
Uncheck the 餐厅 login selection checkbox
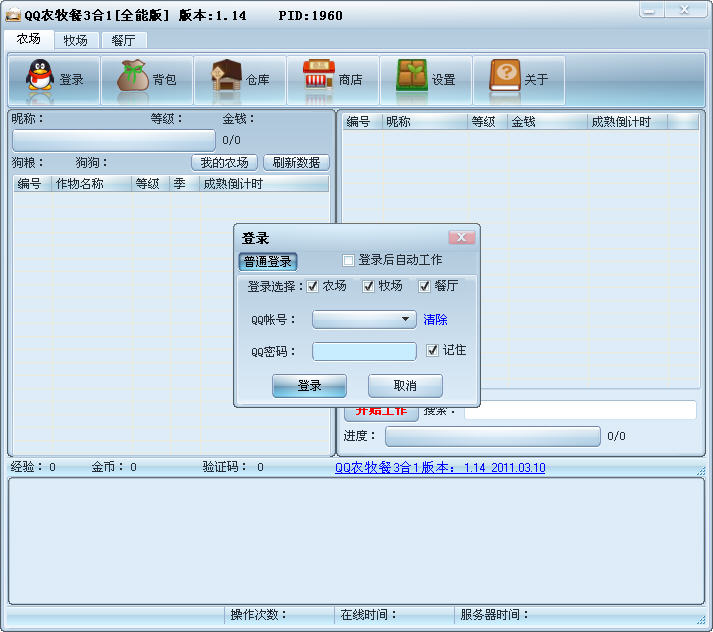pyautogui.click(x=424, y=286)
